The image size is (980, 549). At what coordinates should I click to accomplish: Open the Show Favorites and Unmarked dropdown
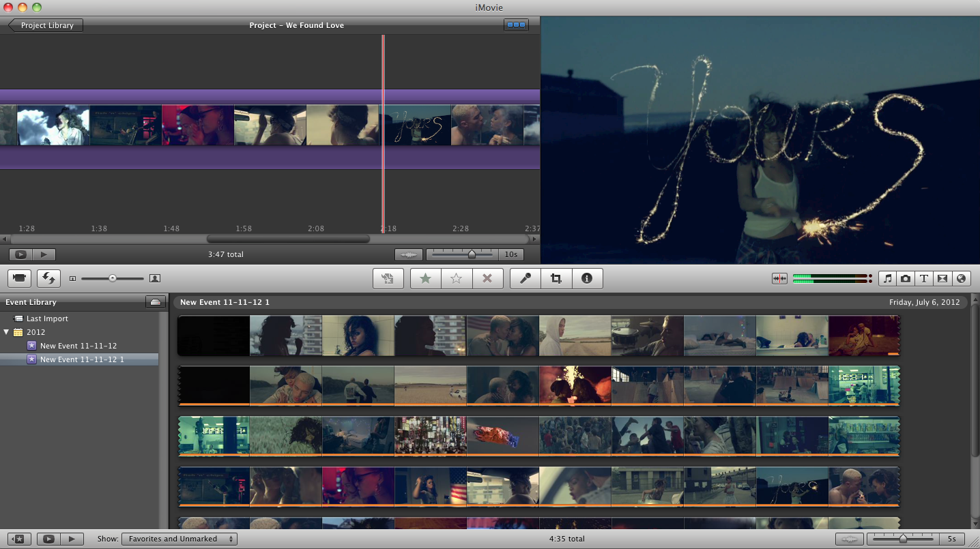[179, 539]
